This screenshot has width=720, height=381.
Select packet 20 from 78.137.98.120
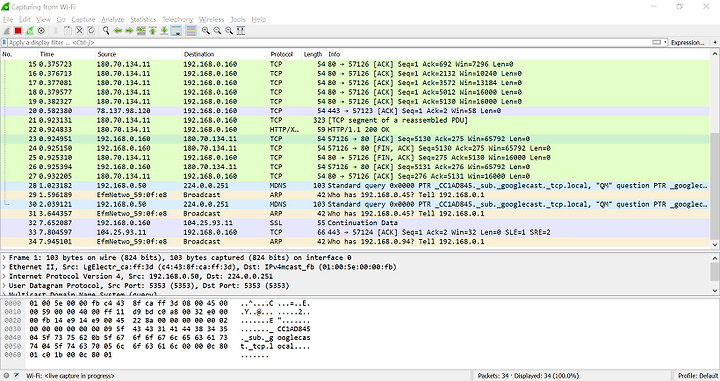click(355, 111)
